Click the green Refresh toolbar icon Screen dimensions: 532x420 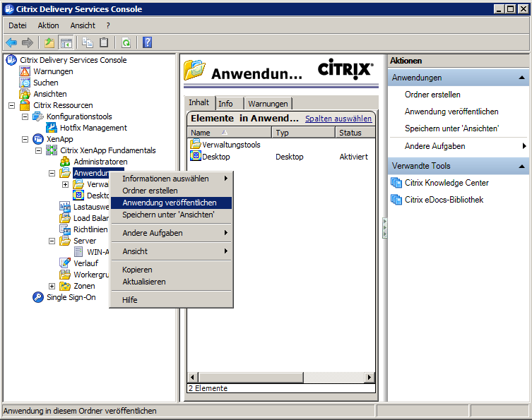126,42
